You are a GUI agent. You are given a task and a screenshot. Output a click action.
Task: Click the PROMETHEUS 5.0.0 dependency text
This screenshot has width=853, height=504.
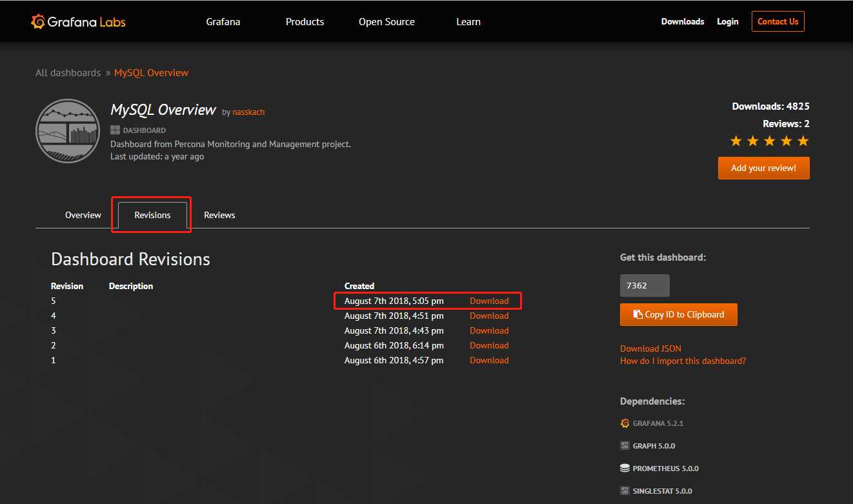pos(666,469)
